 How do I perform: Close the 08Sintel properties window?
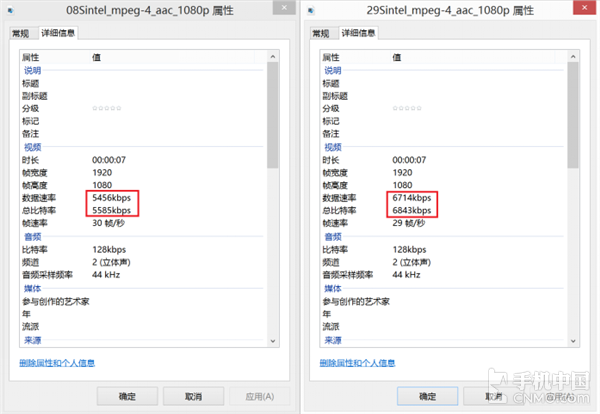[x=284, y=7]
